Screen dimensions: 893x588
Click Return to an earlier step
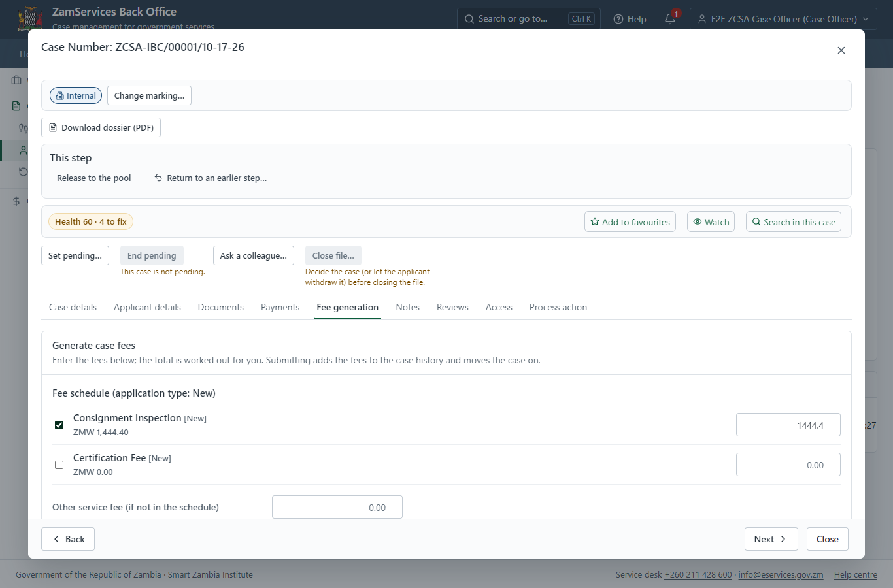(x=210, y=178)
